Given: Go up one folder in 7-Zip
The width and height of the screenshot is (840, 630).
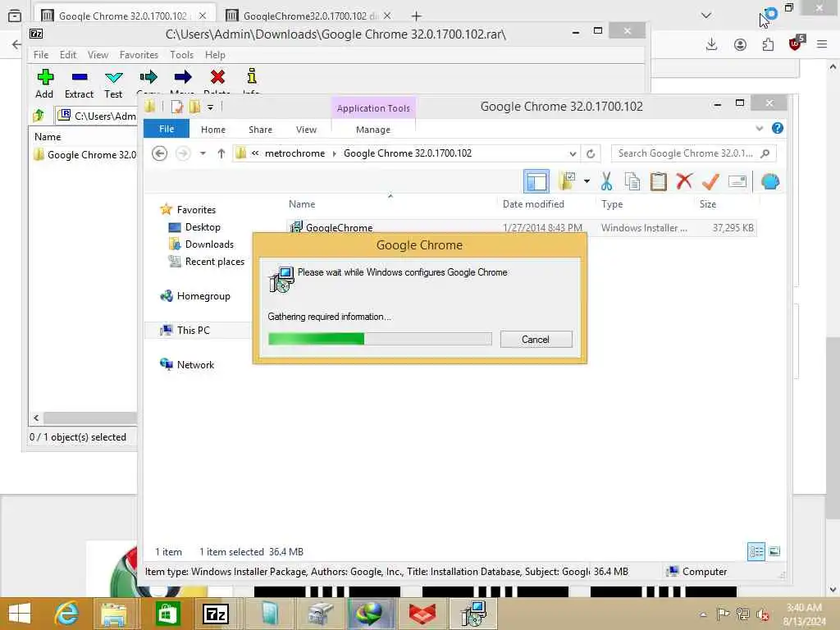Looking at the screenshot, I should [x=39, y=116].
